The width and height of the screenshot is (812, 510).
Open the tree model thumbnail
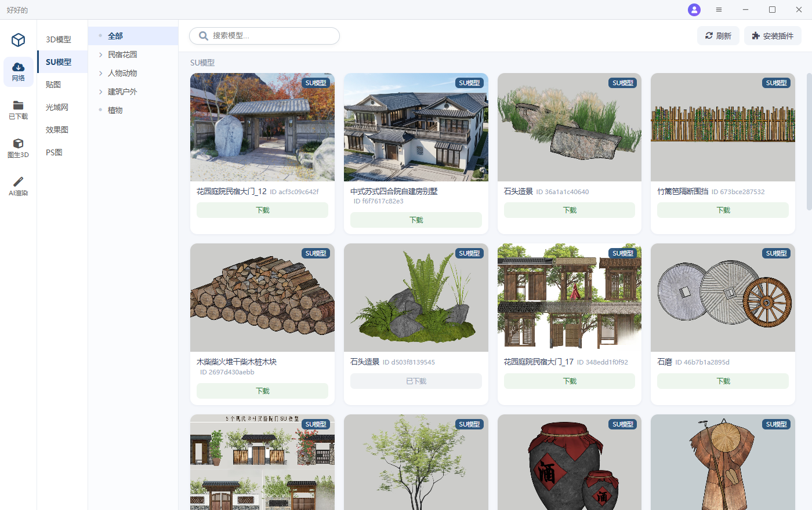pyautogui.click(x=416, y=462)
